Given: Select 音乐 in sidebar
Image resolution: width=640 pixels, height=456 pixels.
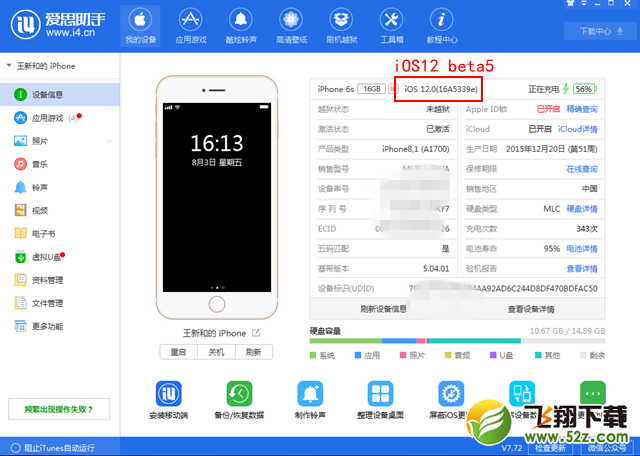Looking at the screenshot, I should click(x=60, y=164).
